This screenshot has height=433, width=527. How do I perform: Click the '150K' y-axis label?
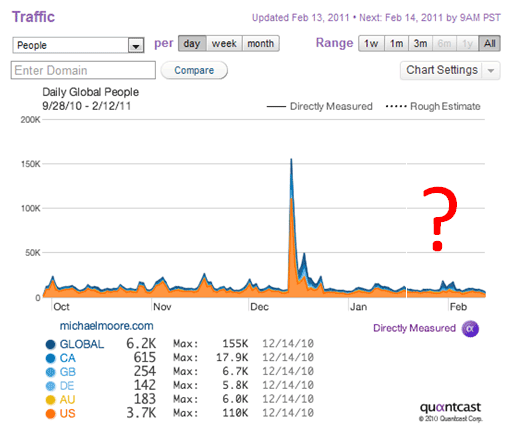coord(31,164)
